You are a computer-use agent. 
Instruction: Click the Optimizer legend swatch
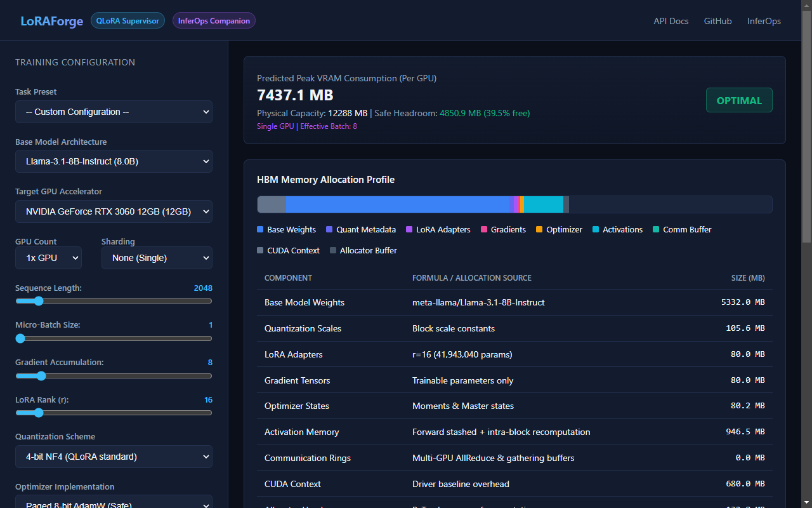click(539, 229)
